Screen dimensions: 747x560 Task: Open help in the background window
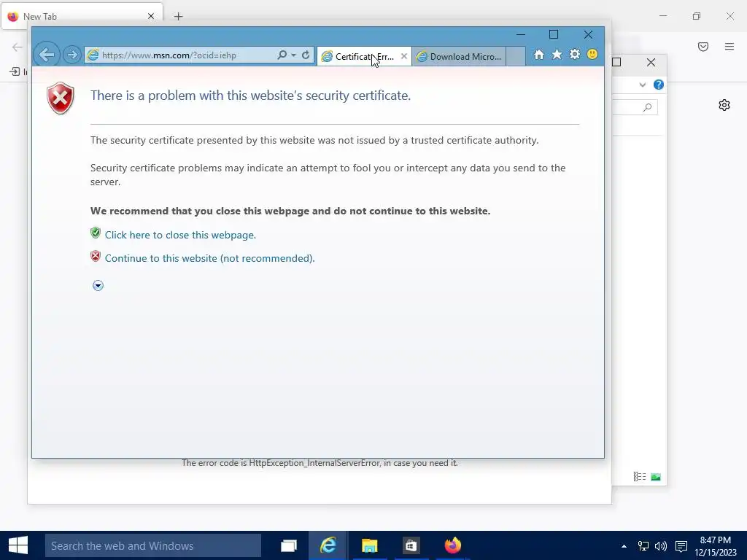(x=659, y=85)
